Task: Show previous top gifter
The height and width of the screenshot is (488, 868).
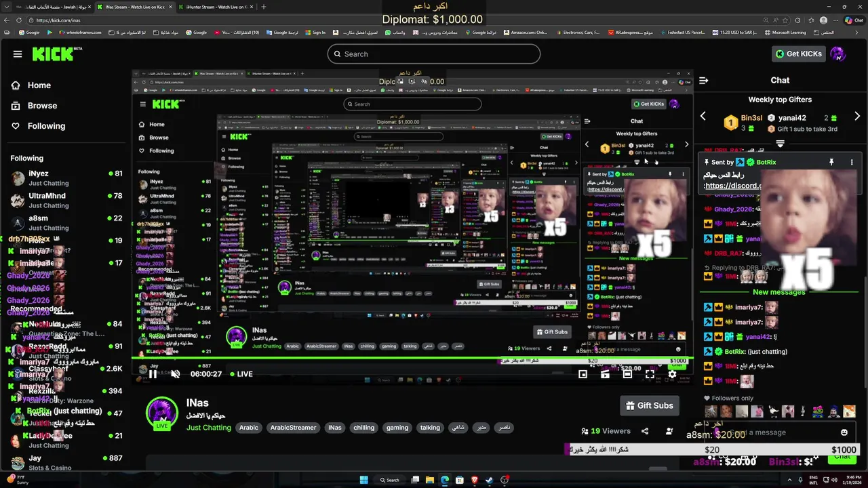Action: [x=703, y=117]
